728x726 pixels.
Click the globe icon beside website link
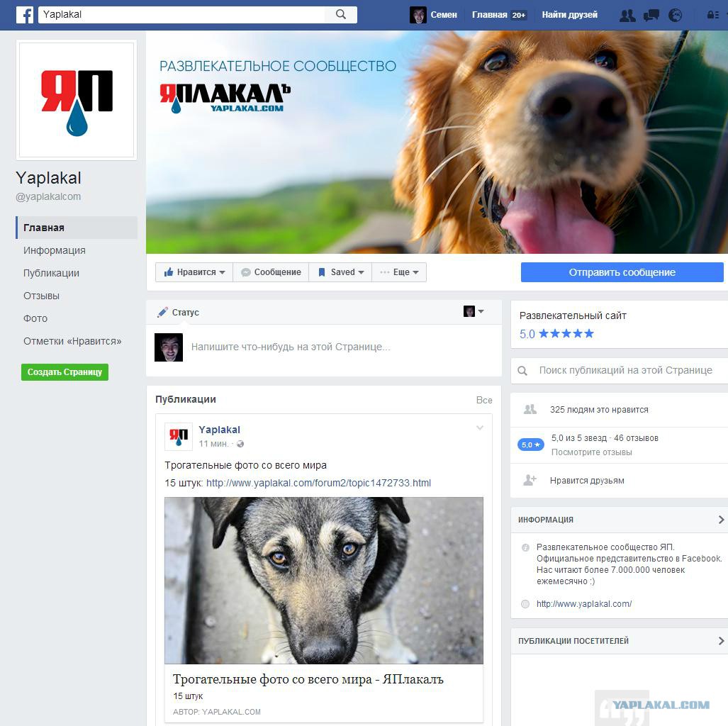(525, 604)
